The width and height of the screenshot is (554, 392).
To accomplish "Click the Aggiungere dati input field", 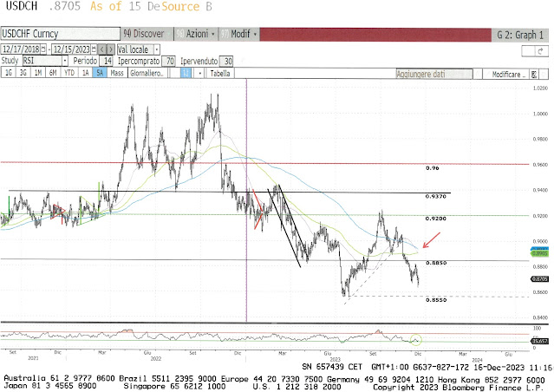I will (x=433, y=75).
